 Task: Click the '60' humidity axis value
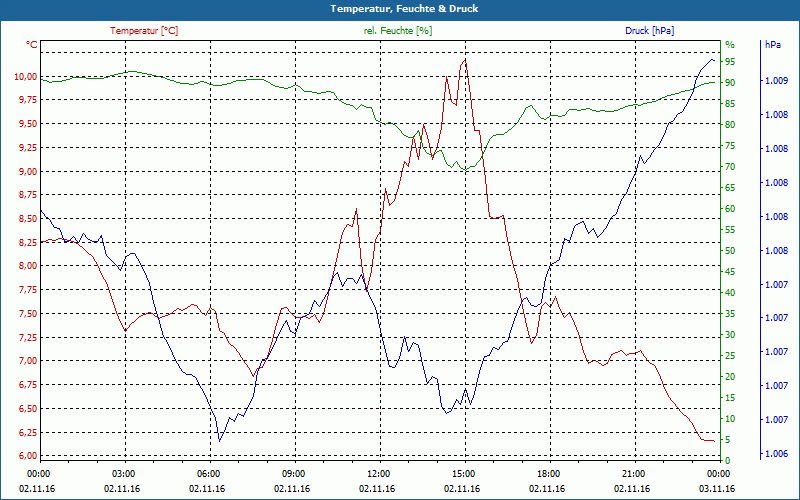pyautogui.click(x=730, y=209)
